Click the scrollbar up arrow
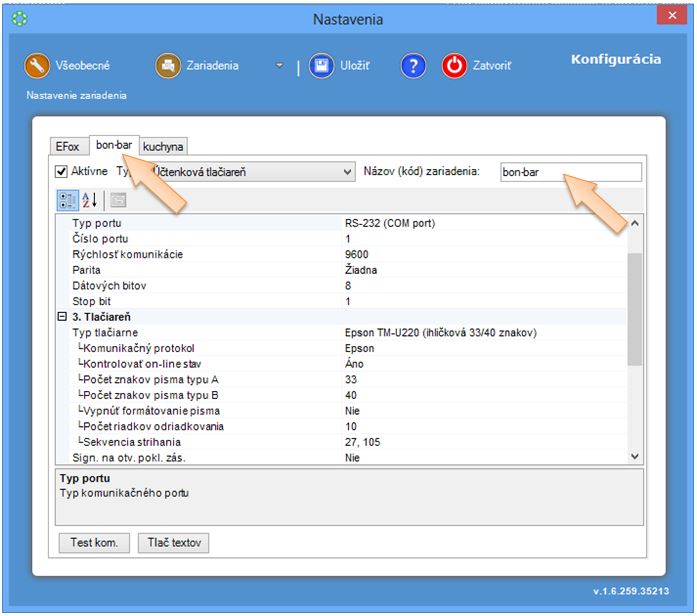This screenshot has height=616, width=697. (635, 223)
